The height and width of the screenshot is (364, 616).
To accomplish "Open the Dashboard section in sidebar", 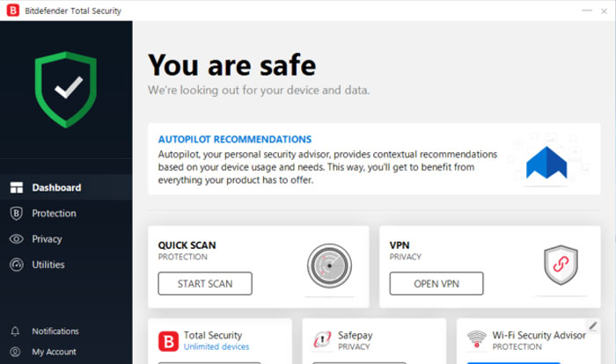I will (56, 187).
